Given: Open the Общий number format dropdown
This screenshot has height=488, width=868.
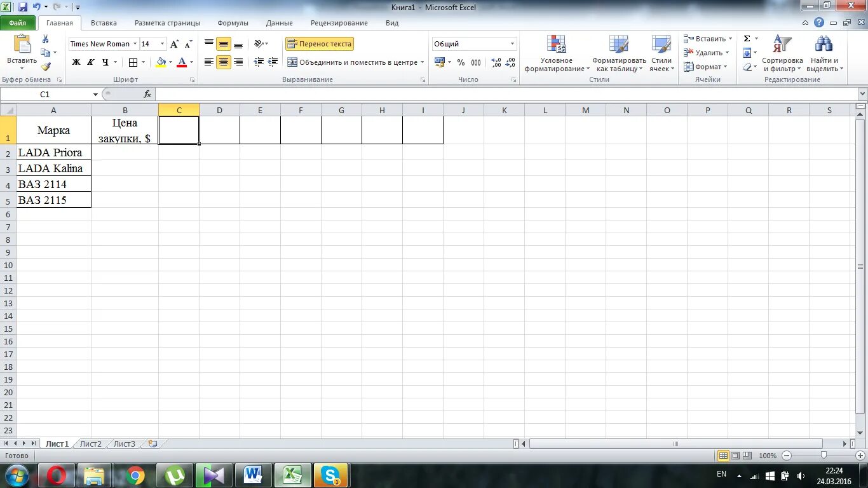Looking at the screenshot, I should pyautogui.click(x=512, y=44).
